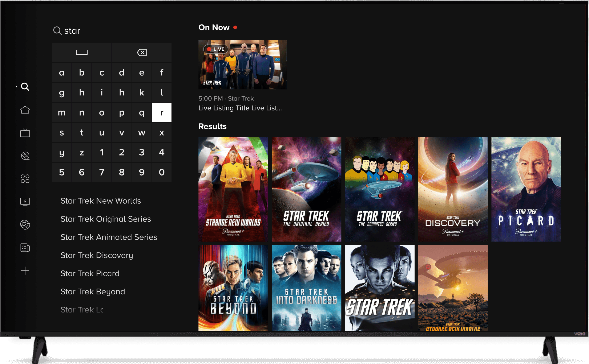Select the number 4 key
This screenshot has width=589, height=364.
(x=162, y=152)
